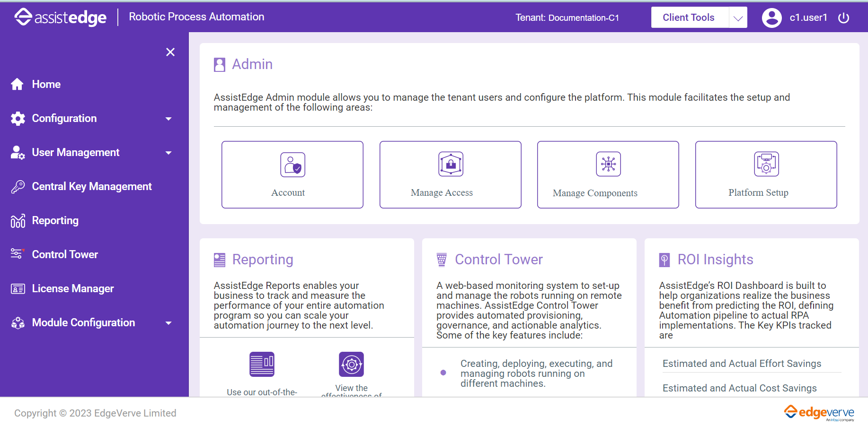Screen dimensions: 868x426
Task: Click the Configuration gear icon
Action: (x=18, y=118)
